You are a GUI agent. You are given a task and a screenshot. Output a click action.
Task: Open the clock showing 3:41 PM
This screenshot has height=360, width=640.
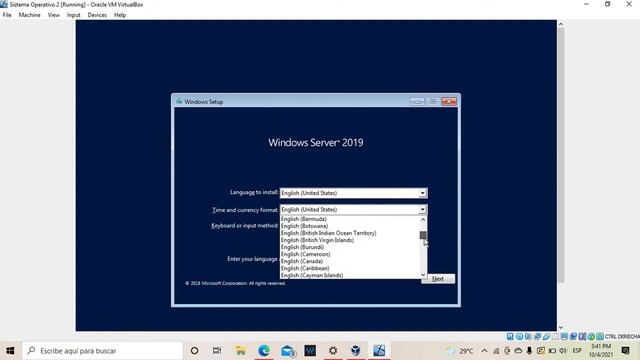601,351
